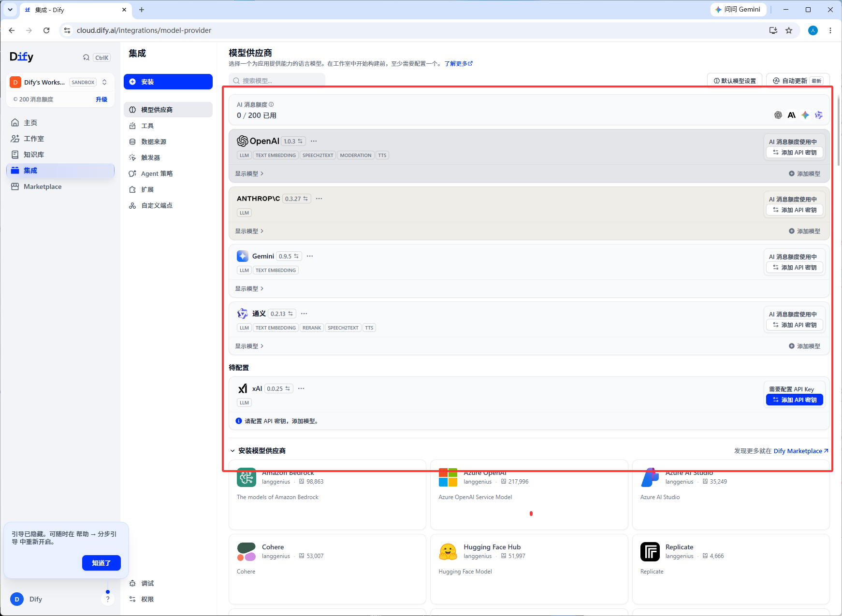Click the Replicate logo

click(x=650, y=552)
